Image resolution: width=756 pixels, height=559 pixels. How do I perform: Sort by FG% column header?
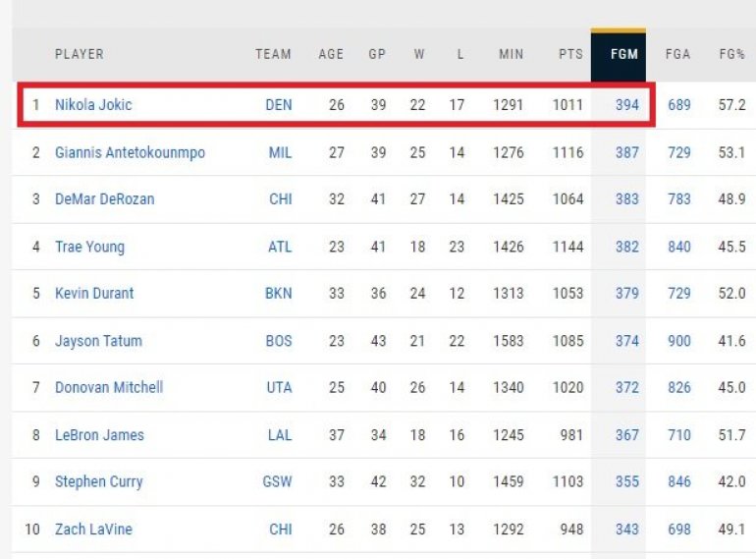point(732,54)
